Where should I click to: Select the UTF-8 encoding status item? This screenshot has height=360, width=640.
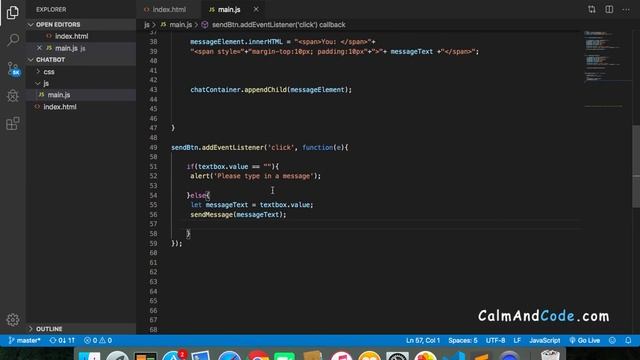click(x=495, y=340)
